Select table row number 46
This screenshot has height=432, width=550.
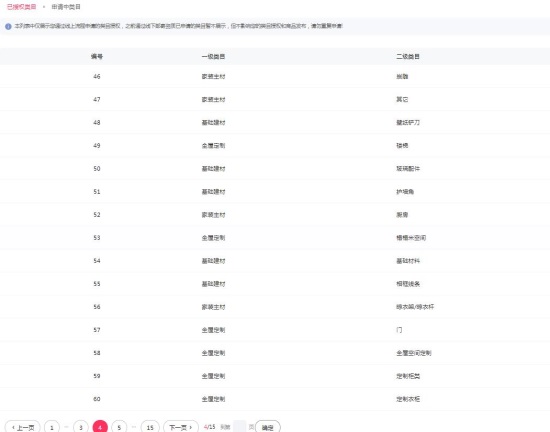point(275,76)
